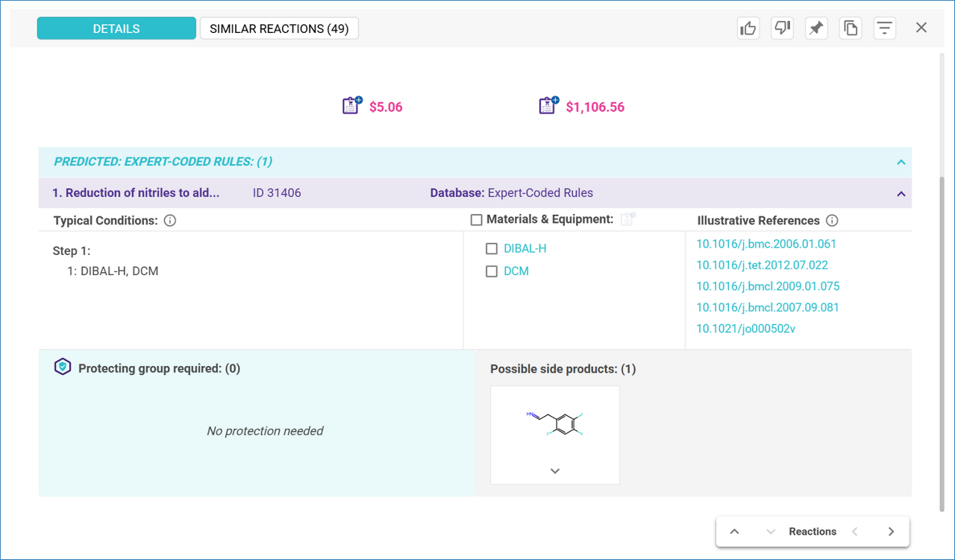Go to next reaction with right arrow
Screen dimensions: 955x560
[x=891, y=532]
